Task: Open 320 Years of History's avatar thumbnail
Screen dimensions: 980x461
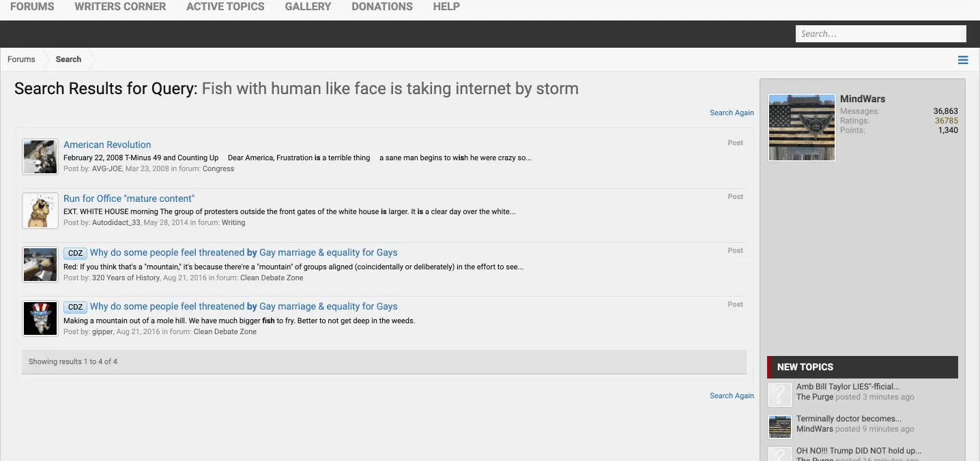Action: [40, 265]
